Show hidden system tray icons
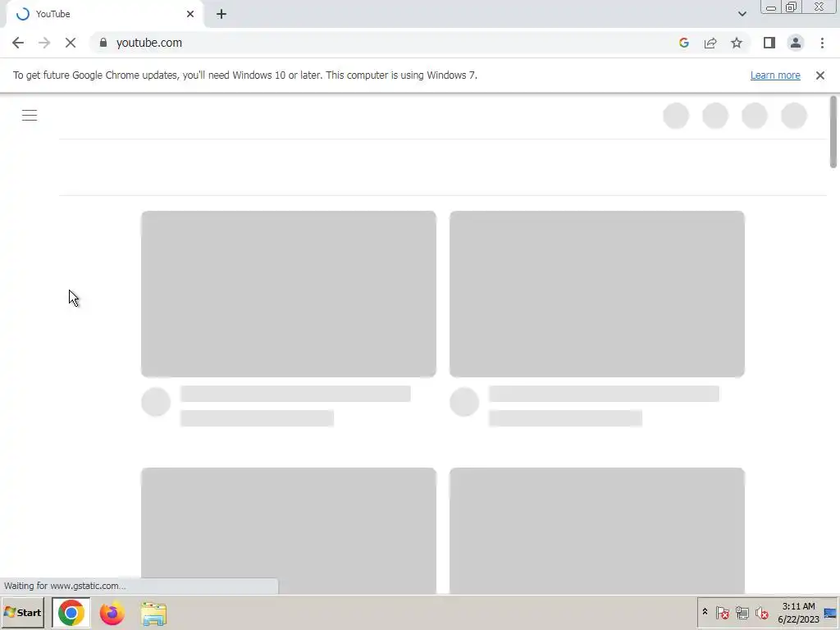 705,612
